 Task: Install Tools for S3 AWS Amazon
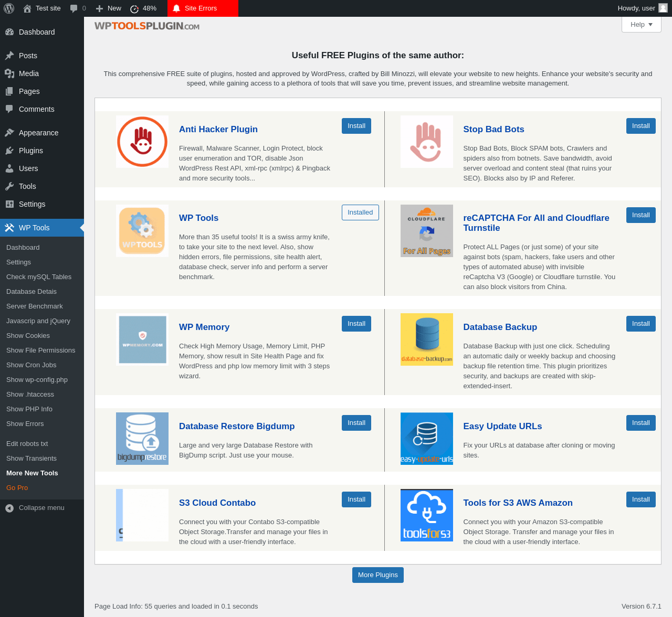point(641,499)
